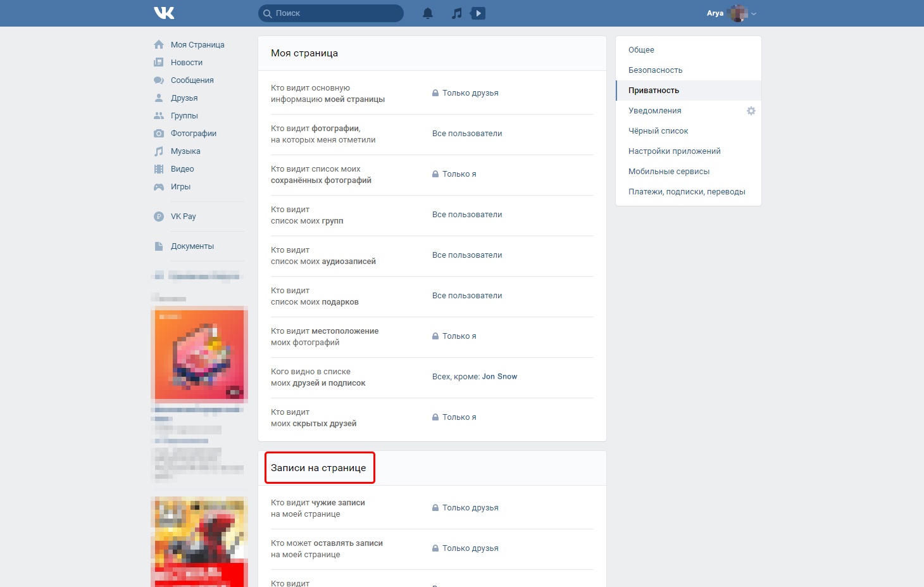
Task: Open the music note icon in header
Action: [x=457, y=13]
